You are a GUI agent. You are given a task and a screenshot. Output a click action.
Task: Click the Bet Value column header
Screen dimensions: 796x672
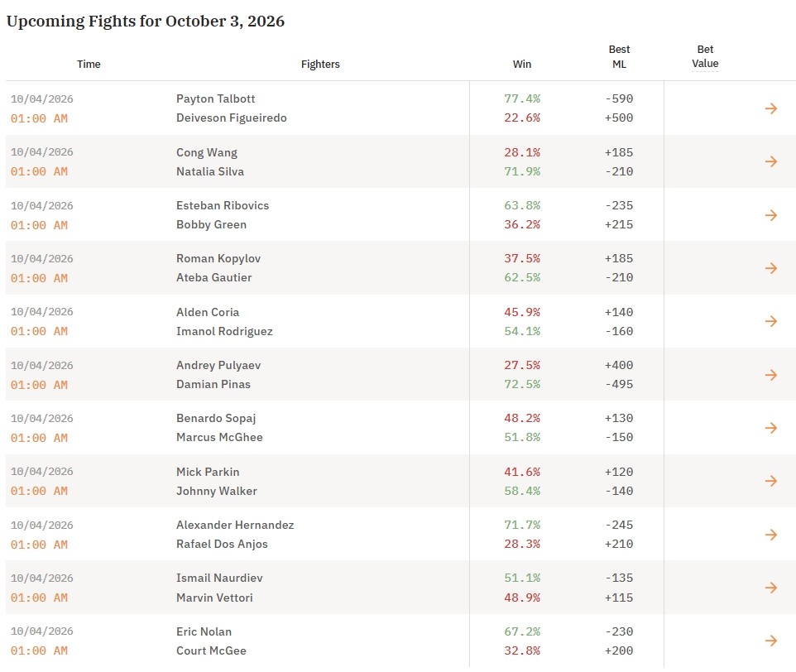[705, 56]
